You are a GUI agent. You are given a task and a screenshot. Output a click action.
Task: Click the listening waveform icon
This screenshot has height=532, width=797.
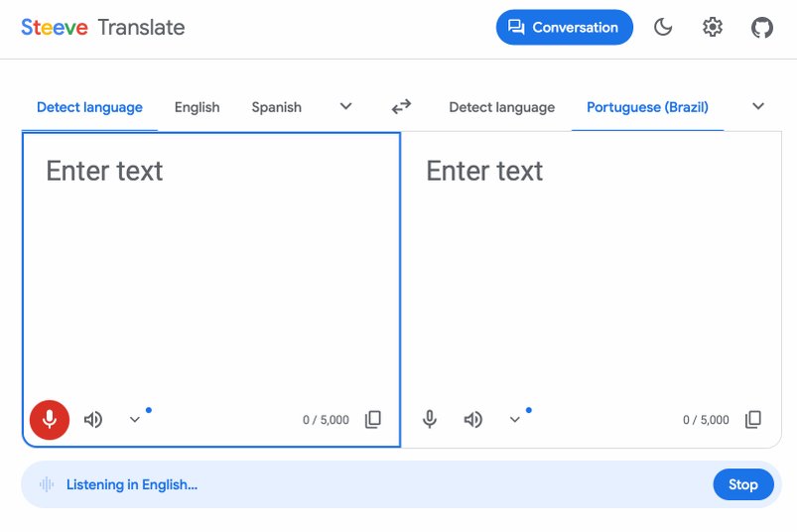(x=47, y=484)
